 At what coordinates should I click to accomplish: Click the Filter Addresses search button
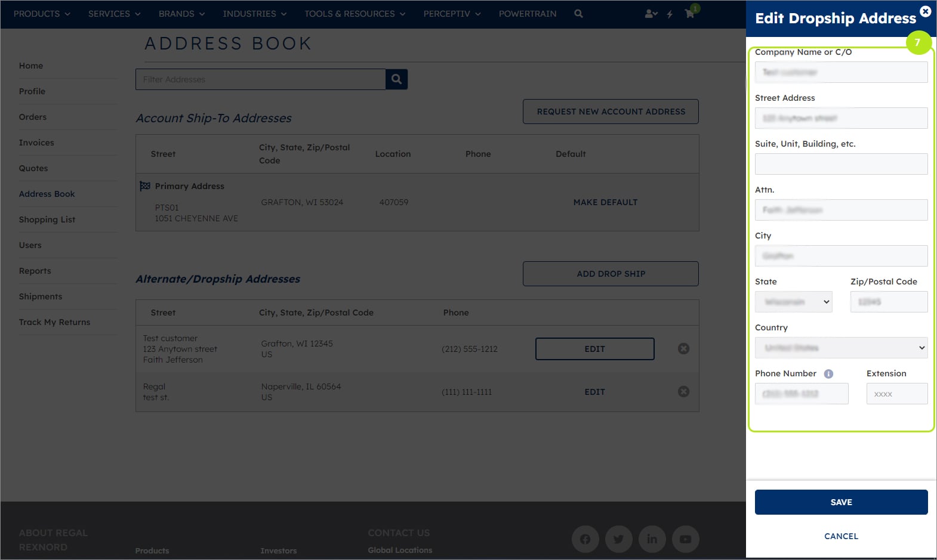point(396,79)
